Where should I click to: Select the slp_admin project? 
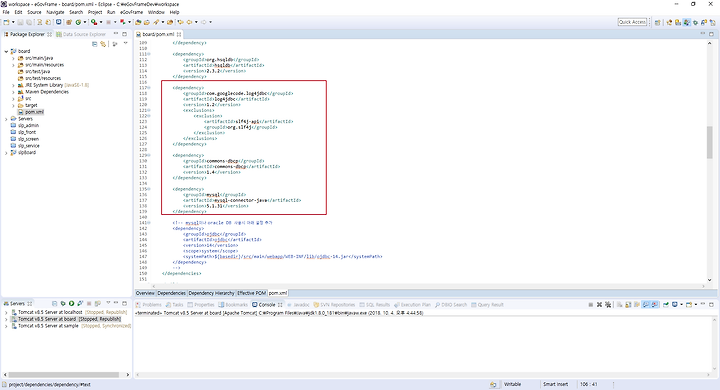(x=28, y=125)
